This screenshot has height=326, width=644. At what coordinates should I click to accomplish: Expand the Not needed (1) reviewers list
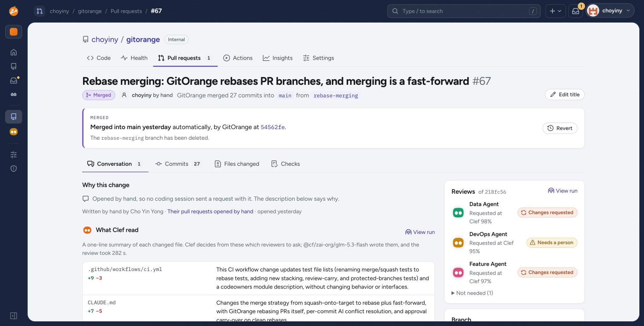472,293
